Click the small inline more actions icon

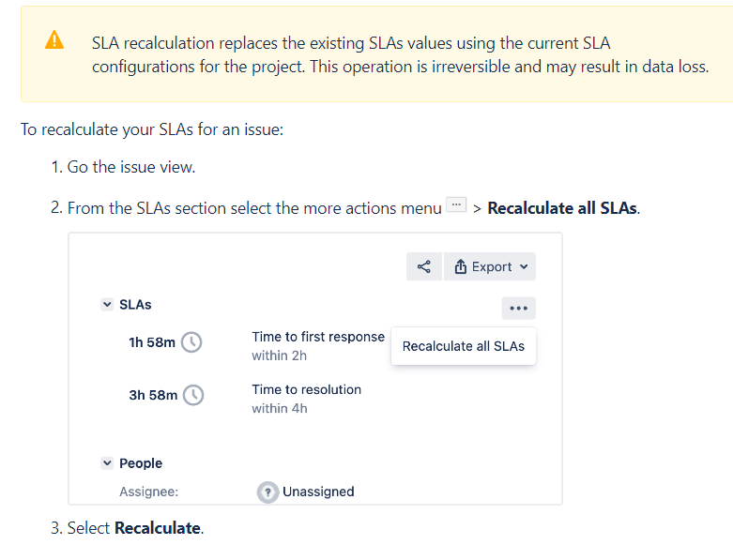(456, 204)
